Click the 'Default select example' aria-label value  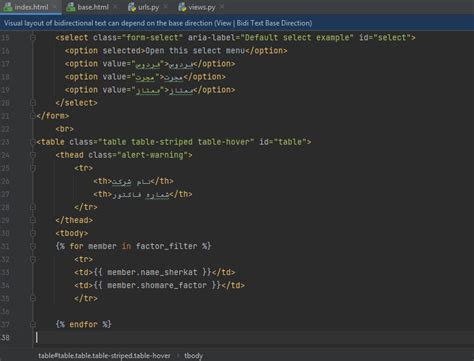click(x=297, y=38)
